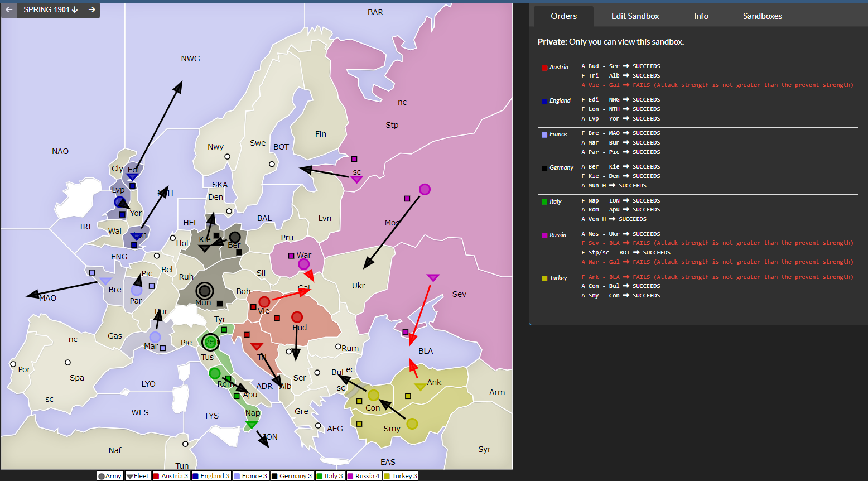The width and height of the screenshot is (868, 481).
Task: Select the Sandboxes tab
Action: (762, 16)
